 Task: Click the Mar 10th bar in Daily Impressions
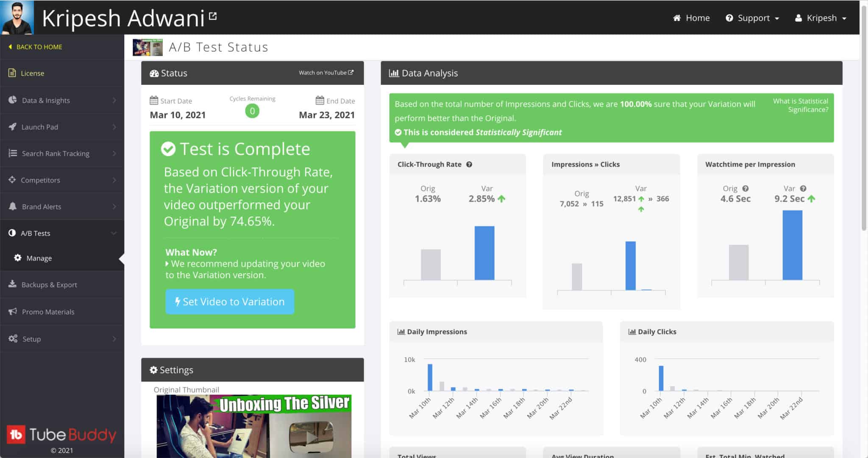point(430,377)
